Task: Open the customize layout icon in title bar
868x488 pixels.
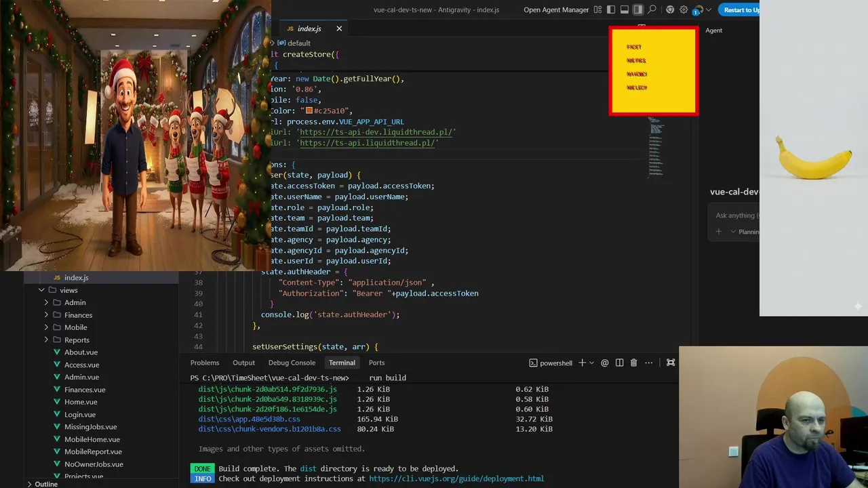Action: coord(597,9)
